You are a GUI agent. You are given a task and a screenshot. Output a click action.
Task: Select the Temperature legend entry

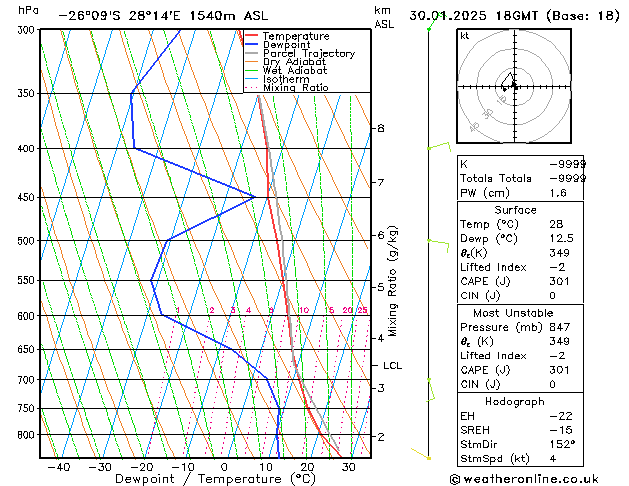click(x=296, y=36)
